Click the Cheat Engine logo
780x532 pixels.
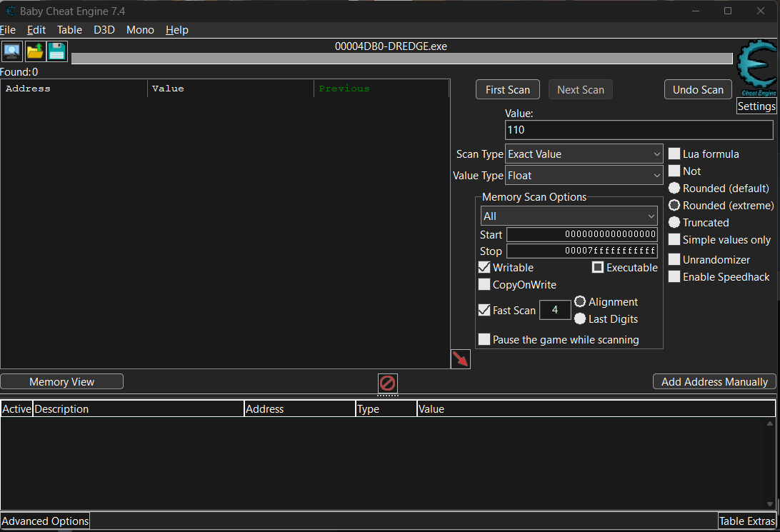point(757,69)
